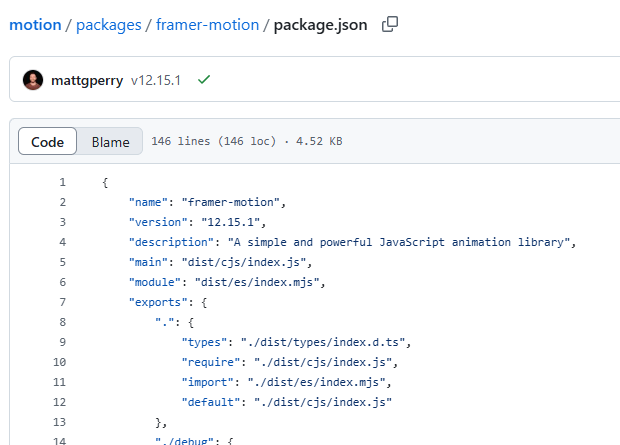Switch to the Blame view tab
This screenshot has width=620, height=445.
click(110, 142)
